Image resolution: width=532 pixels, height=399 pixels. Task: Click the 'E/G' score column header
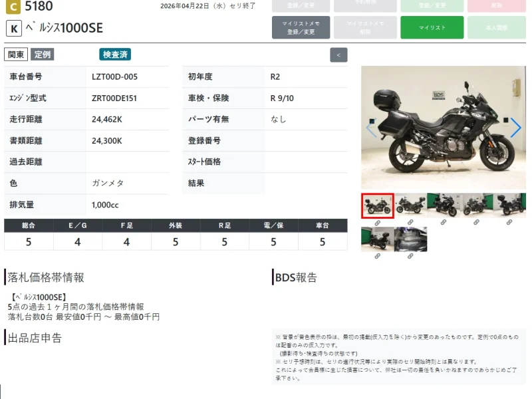click(x=78, y=225)
